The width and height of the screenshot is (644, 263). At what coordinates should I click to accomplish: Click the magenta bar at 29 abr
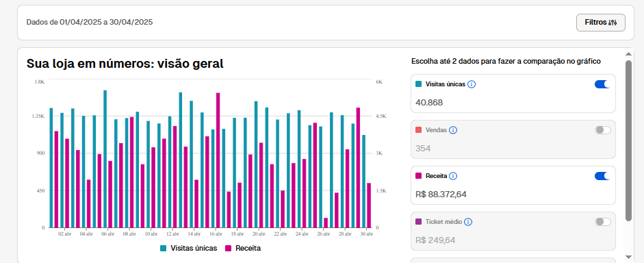[358, 168]
